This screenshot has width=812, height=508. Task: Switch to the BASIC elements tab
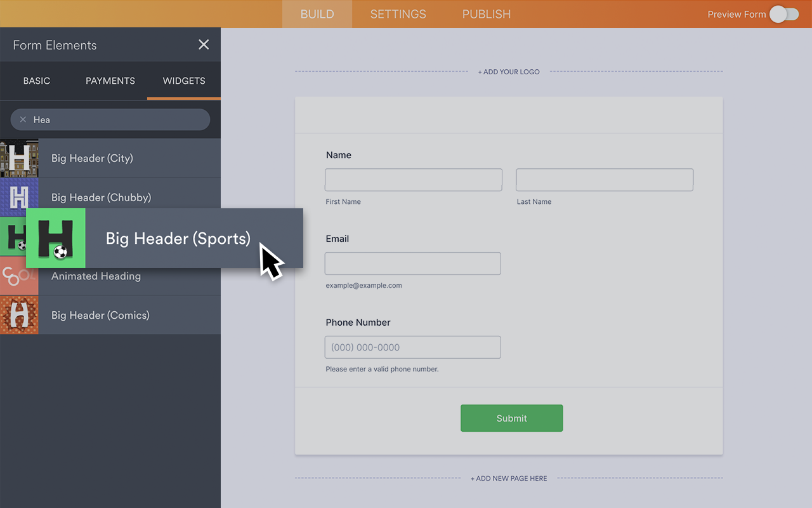36,81
